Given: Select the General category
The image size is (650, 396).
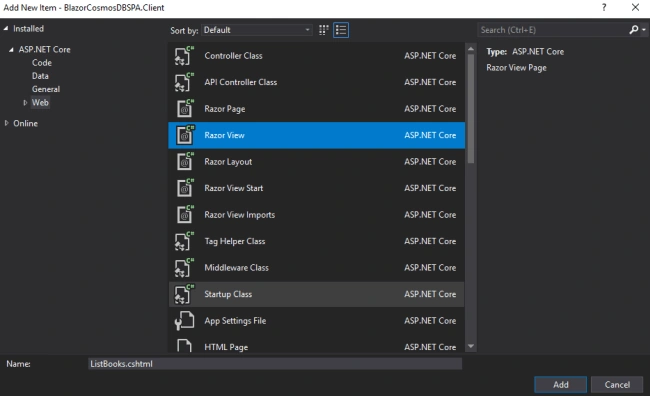Looking at the screenshot, I should (x=46, y=89).
